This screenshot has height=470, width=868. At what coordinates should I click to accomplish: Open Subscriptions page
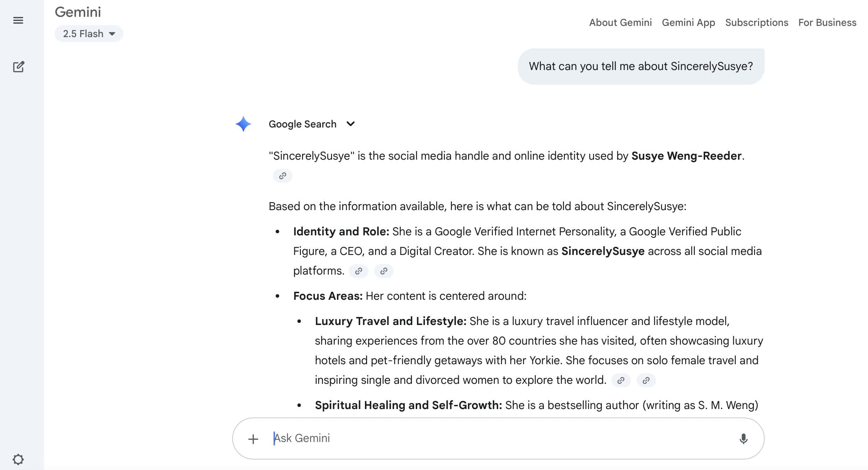coord(757,22)
